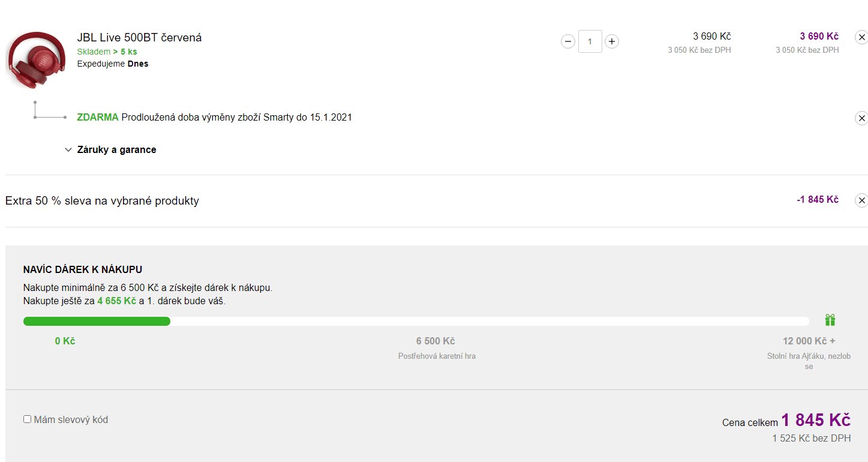Click the quantity input field
This screenshot has height=462, width=868.
(x=590, y=41)
